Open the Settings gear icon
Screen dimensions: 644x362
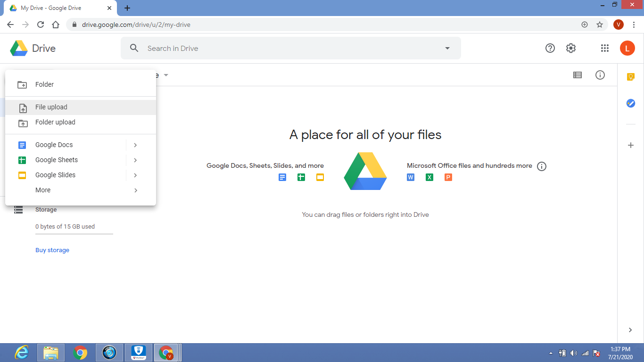click(571, 48)
